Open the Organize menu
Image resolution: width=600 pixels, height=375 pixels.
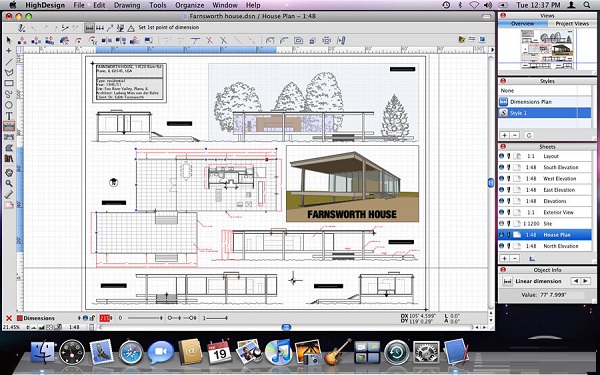coord(190,5)
